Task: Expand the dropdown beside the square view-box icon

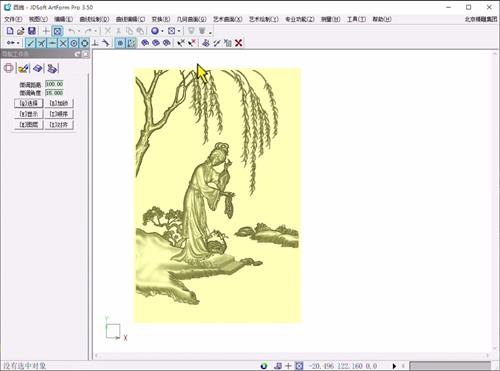Action: coord(179,31)
